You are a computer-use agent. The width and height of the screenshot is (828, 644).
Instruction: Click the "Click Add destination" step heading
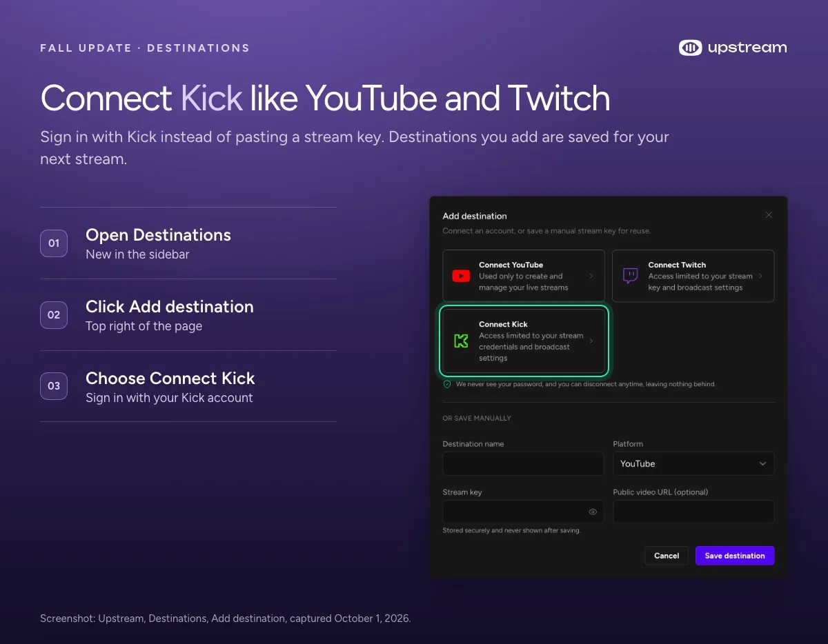click(x=170, y=307)
